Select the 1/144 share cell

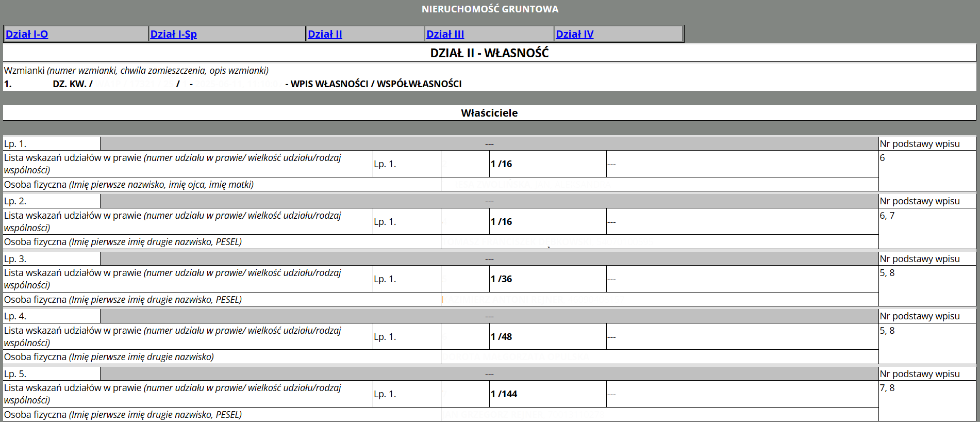pos(504,394)
